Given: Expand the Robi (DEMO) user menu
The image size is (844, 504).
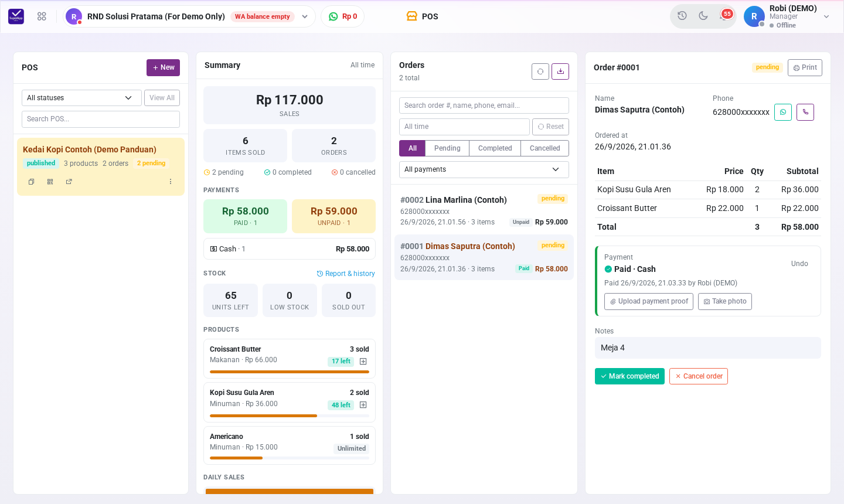Looking at the screenshot, I should pos(826,16).
